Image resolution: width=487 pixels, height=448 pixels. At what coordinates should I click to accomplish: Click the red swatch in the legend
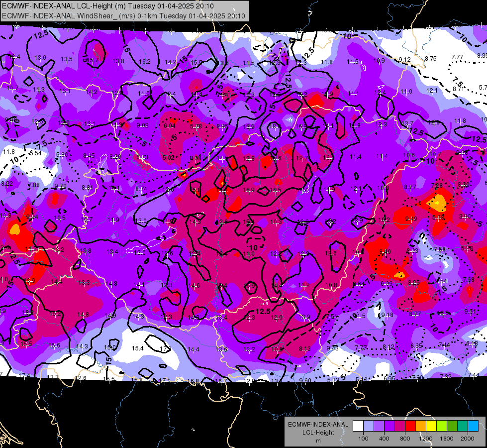coord(410,426)
